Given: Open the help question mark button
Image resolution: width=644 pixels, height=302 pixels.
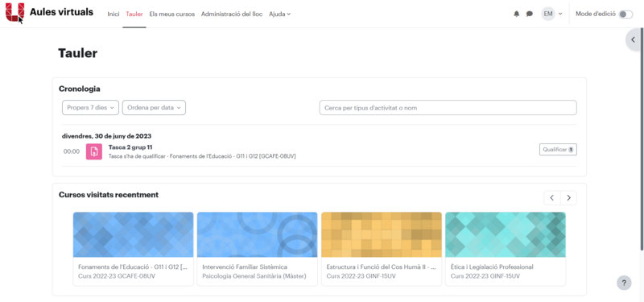Looking at the screenshot, I should [x=624, y=283].
